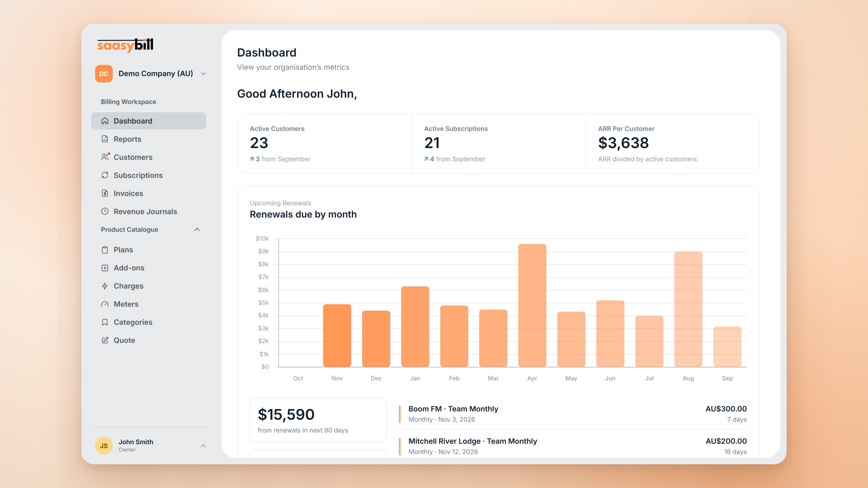Click the '3 from September' change indicator
The width and height of the screenshot is (868, 488).
(280, 159)
